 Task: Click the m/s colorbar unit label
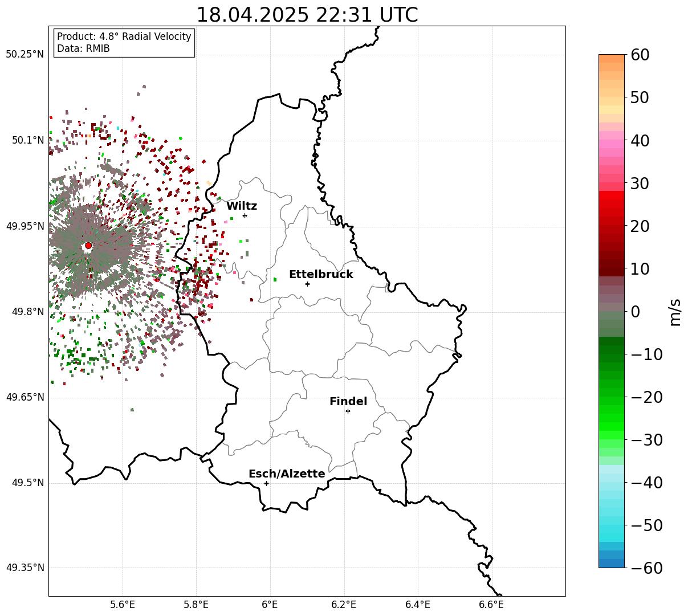pyautogui.click(x=675, y=311)
